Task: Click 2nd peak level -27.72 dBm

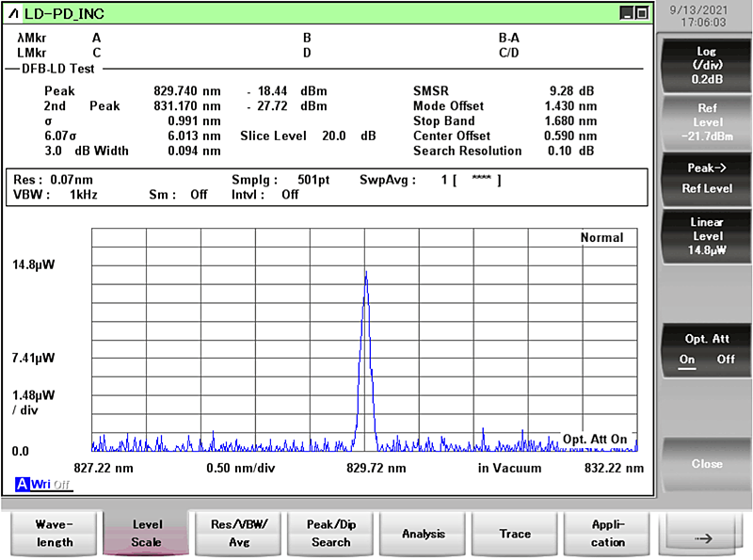Action: click(287, 105)
